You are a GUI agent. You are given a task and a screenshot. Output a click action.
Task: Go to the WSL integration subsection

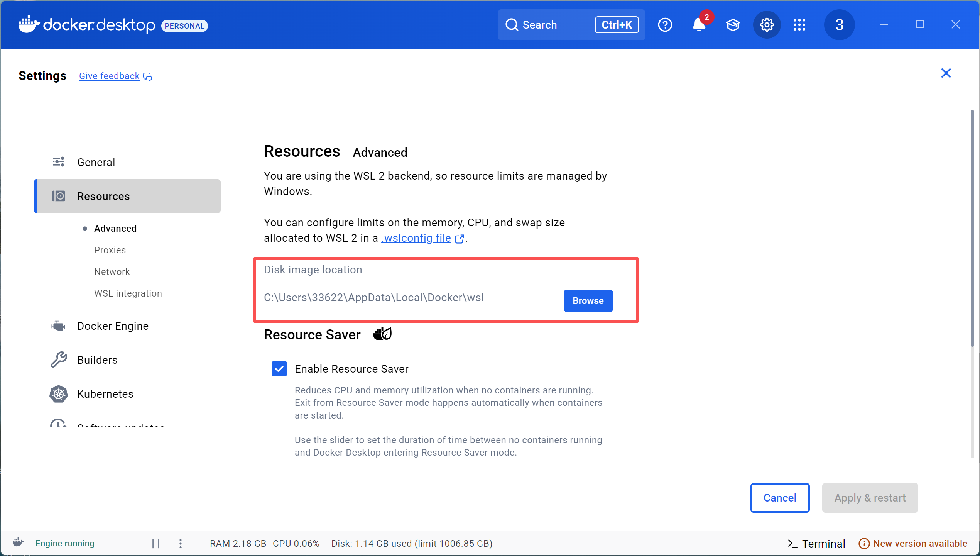pyautogui.click(x=128, y=293)
